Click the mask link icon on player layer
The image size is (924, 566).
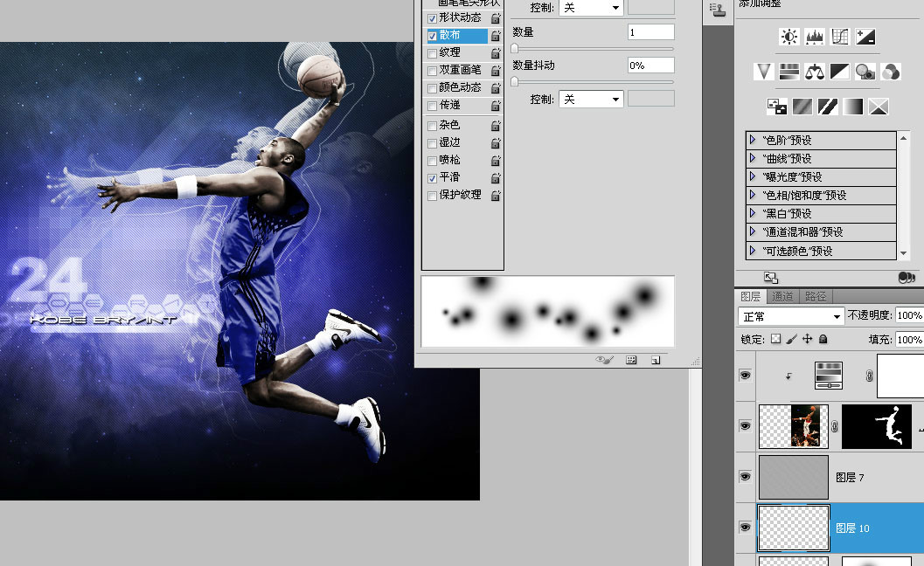tap(835, 426)
